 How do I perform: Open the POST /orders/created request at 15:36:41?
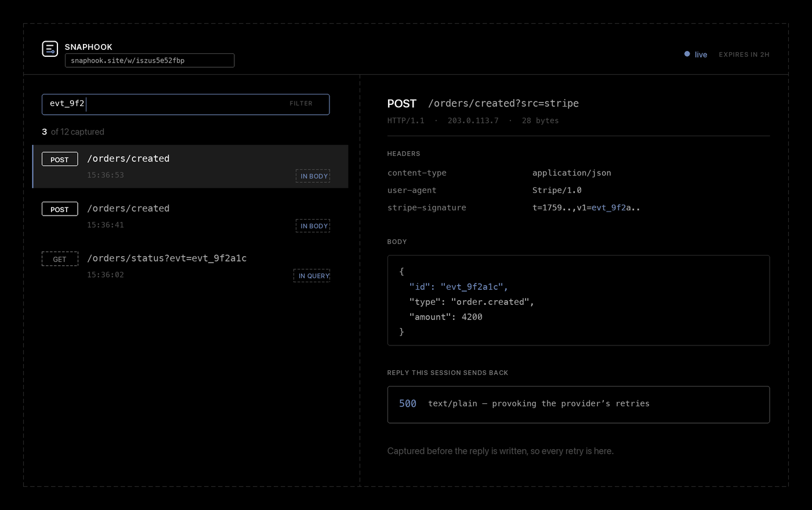190,216
